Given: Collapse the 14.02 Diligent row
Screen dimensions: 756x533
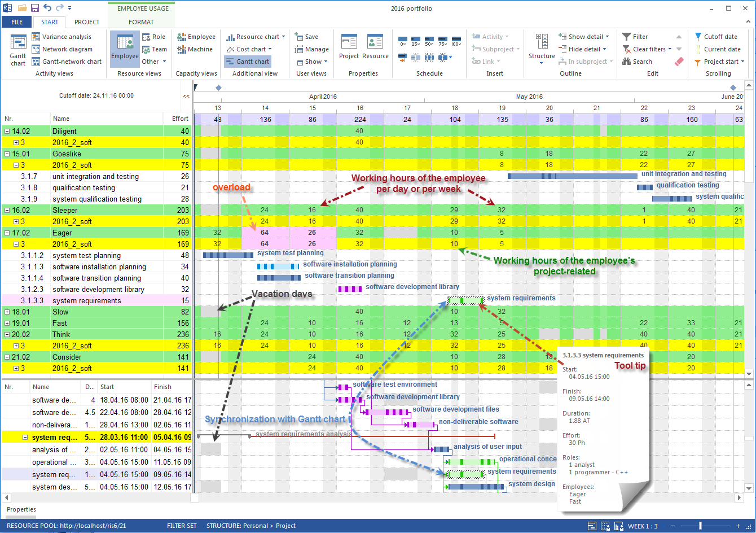Looking at the screenshot, I should coord(7,131).
